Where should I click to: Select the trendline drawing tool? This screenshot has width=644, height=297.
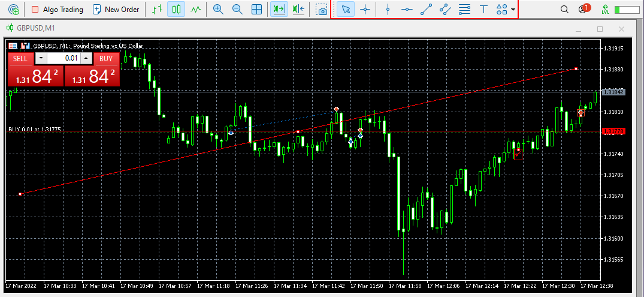tap(426, 10)
